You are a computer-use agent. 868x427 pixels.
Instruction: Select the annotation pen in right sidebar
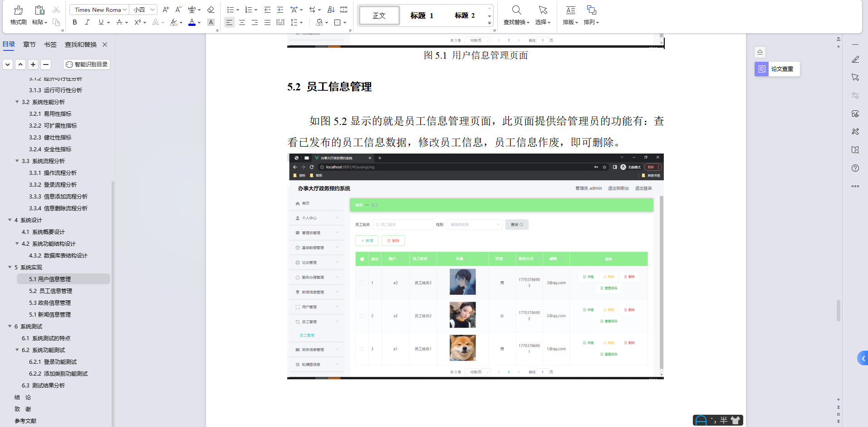[855, 60]
